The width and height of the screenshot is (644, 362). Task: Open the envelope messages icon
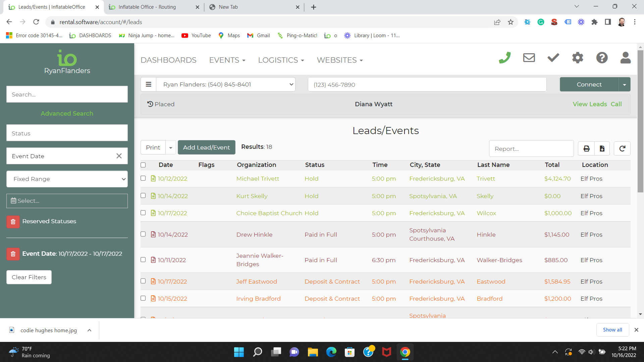click(529, 58)
